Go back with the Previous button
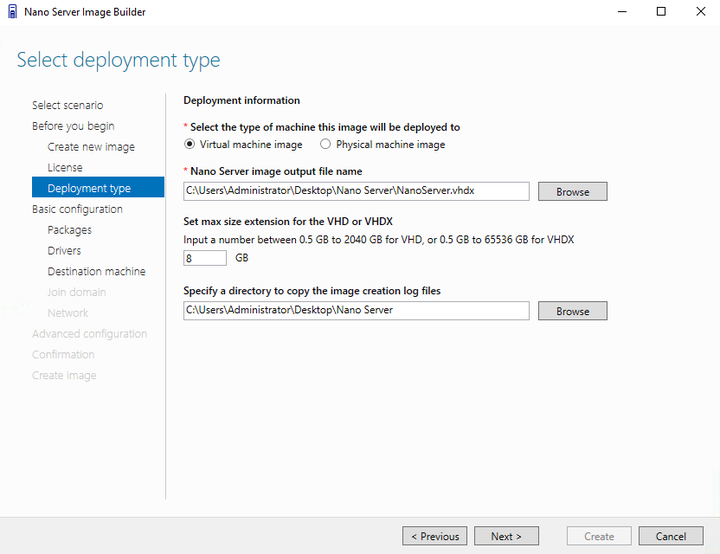This screenshot has width=720, height=554. pos(435,536)
